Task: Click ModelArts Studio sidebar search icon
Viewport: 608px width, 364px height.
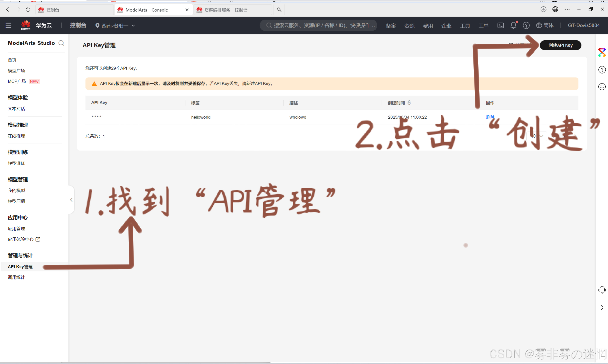Action: [61, 43]
